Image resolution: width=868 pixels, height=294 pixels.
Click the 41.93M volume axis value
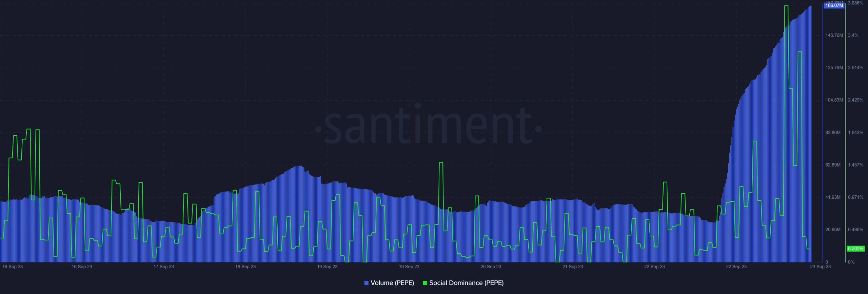pyautogui.click(x=833, y=197)
